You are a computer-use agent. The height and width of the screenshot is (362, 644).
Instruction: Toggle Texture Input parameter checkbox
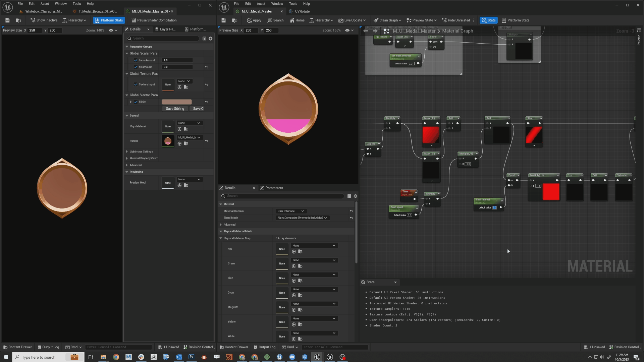[136, 84]
